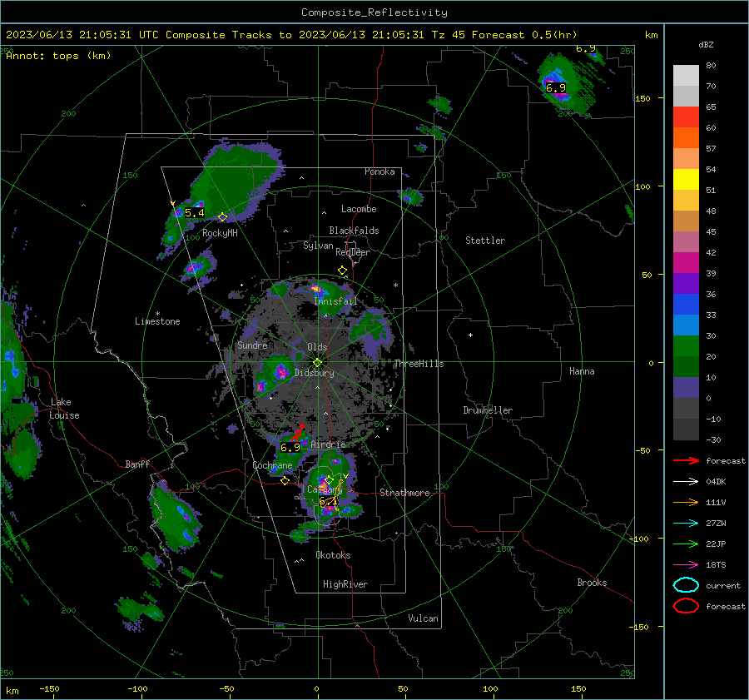Image resolution: width=749 pixels, height=700 pixels.
Task: Click the RockyMH city label
Action: pyautogui.click(x=220, y=233)
